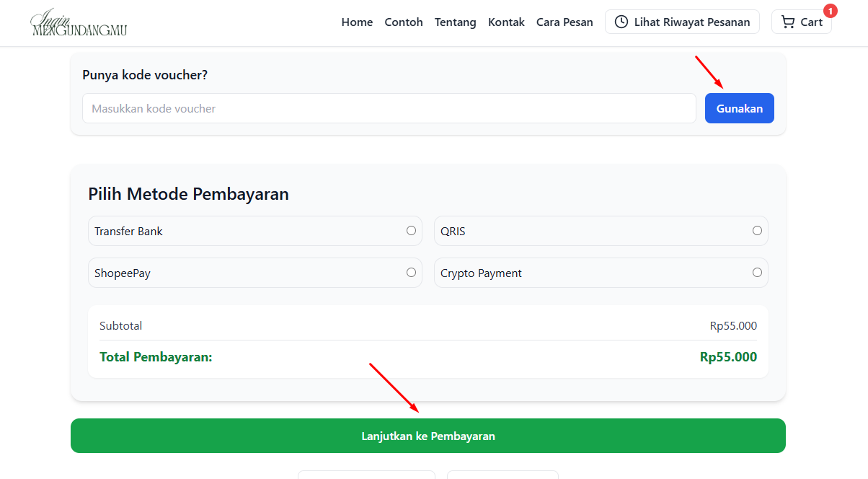
Task: Choose the QRIS payment radio button
Action: (757, 231)
